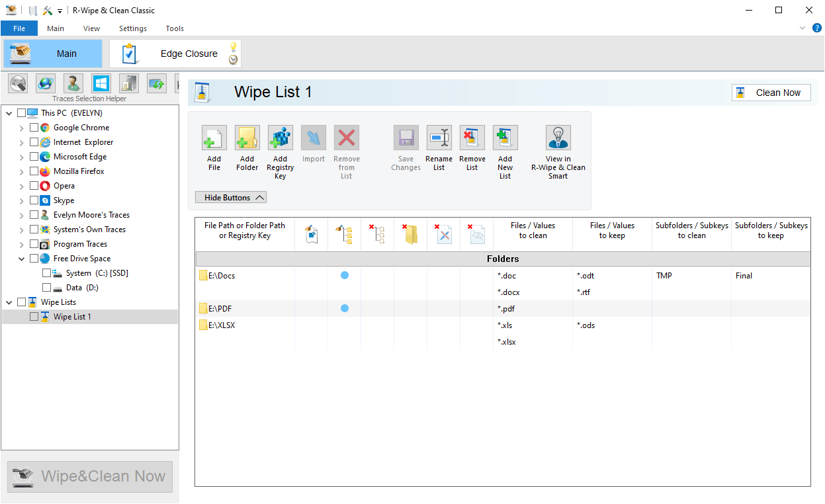Image resolution: width=825 pixels, height=504 pixels.
Task: Click the Add New List icon
Action: [x=505, y=138]
